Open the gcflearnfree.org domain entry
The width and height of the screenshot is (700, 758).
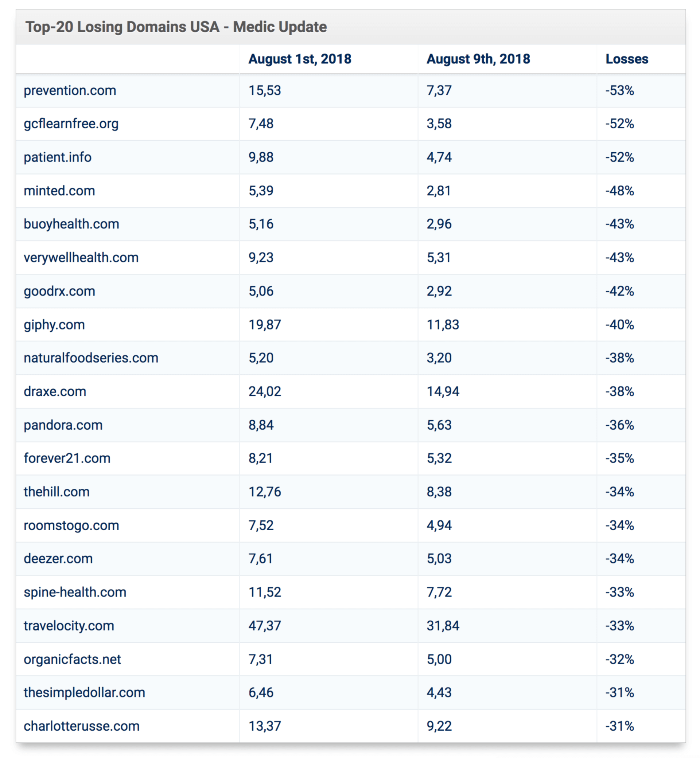click(71, 124)
